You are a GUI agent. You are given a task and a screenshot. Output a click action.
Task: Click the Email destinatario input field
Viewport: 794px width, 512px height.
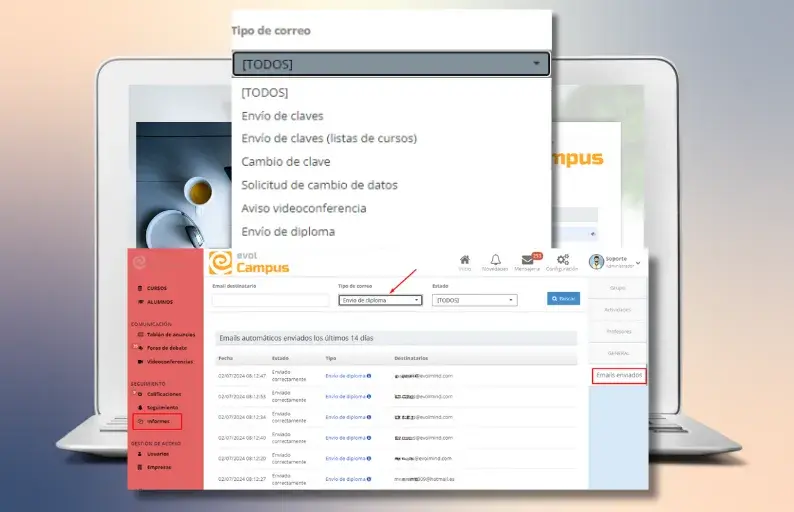coord(270,300)
